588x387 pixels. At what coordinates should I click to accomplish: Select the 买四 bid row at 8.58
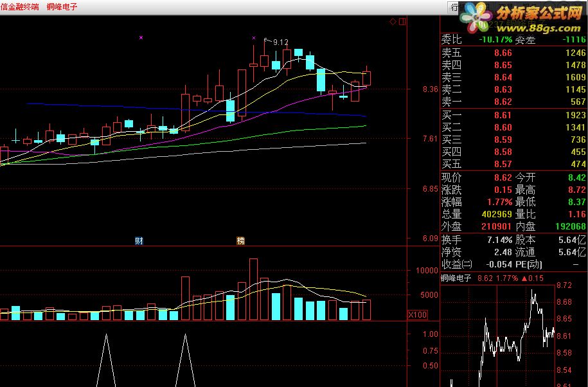pyautogui.click(x=513, y=152)
